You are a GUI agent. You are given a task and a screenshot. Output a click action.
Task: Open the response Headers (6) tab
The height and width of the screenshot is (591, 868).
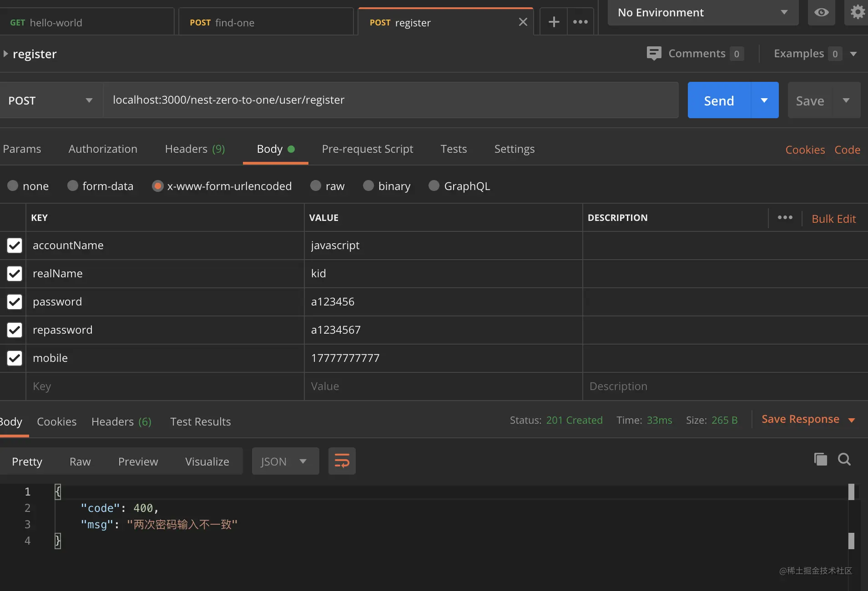click(x=121, y=422)
